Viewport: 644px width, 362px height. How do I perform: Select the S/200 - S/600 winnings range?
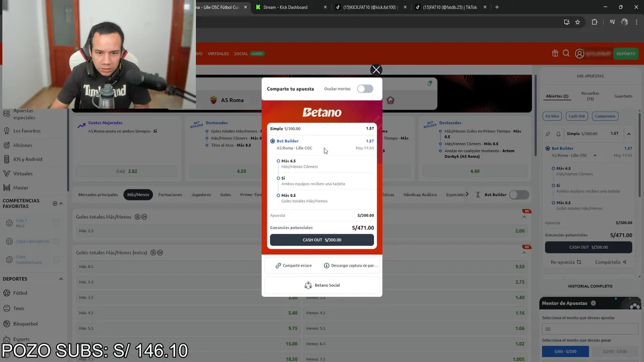click(x=614, y=351)
